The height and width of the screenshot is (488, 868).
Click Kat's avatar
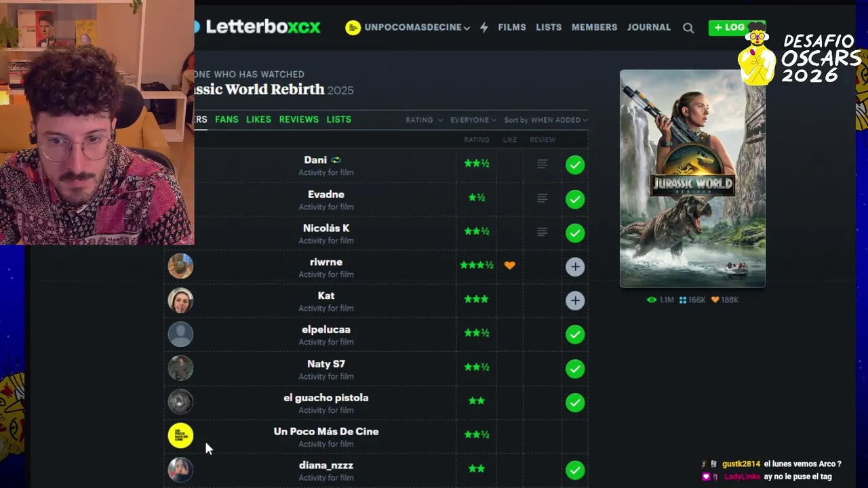coord(180,300)
